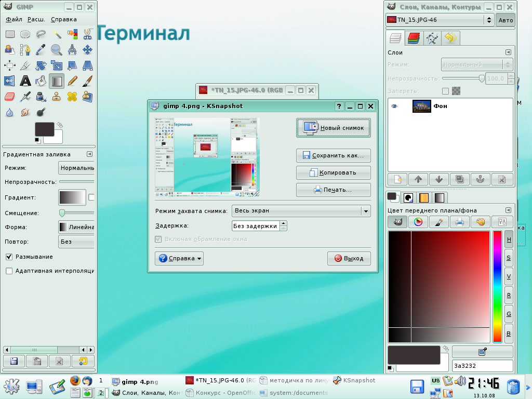Screen dimensions: 532x399
Task: Open the Файл menu in GIMP
Action: [14, 19]
